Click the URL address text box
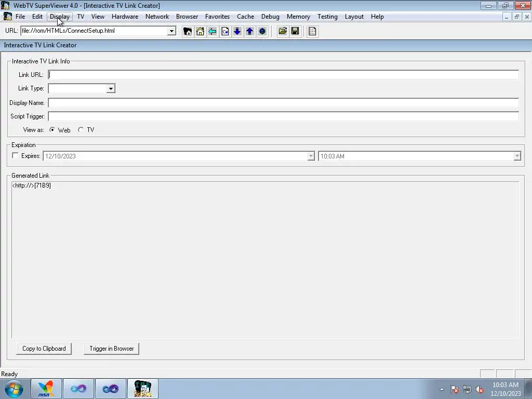Screen dimensions: 532x399 95,31
